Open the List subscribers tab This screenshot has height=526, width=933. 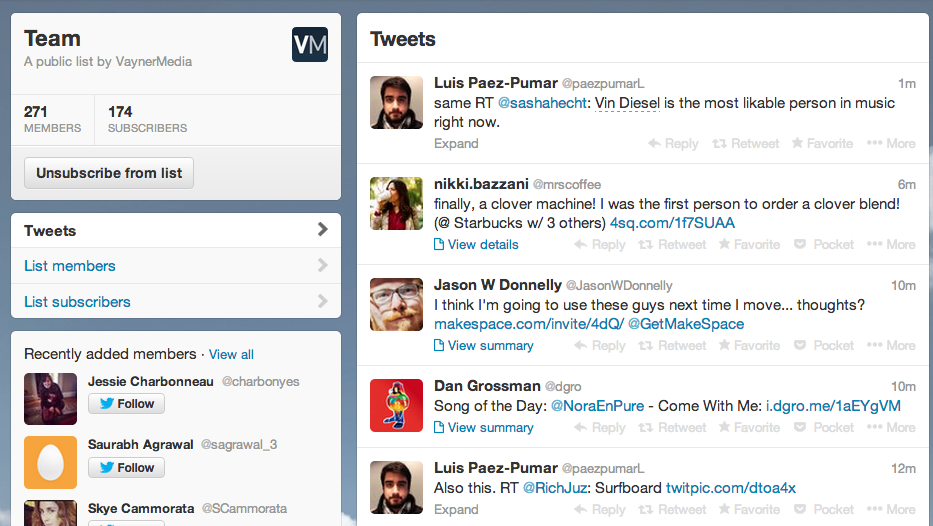pyautogui.click(x=77, y=302)
